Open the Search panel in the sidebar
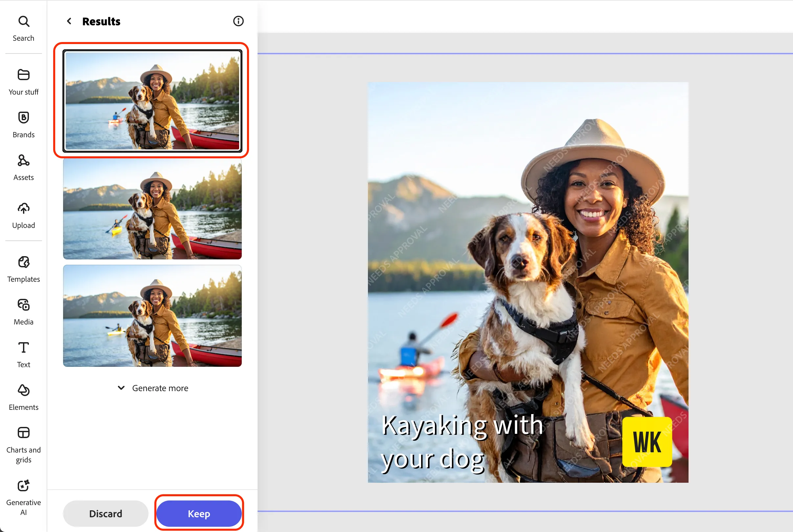 click(23, 29)
